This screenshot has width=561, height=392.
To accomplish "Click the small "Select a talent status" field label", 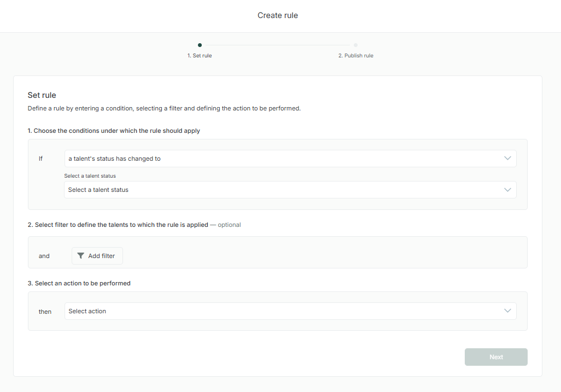I will [x=90, y=176].
